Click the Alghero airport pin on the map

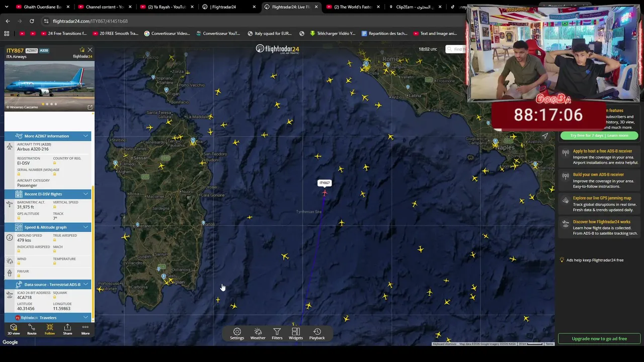pyautogui.click(x=116, y=163)
